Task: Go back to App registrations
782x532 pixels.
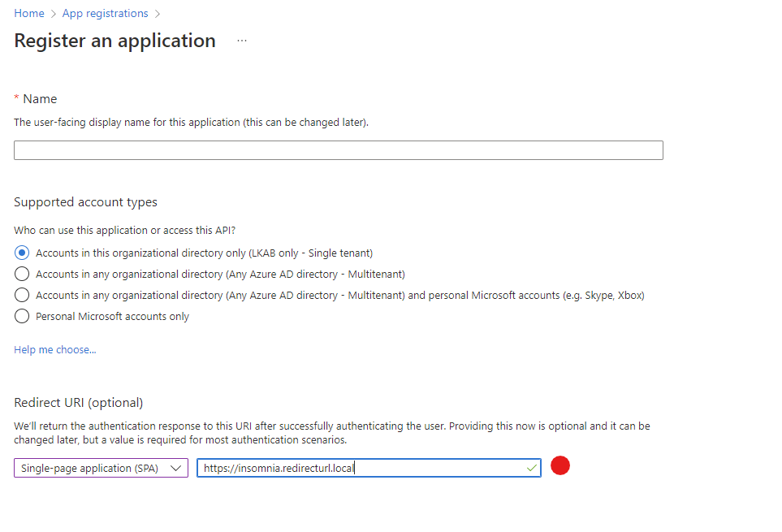Action: [104, 13]
